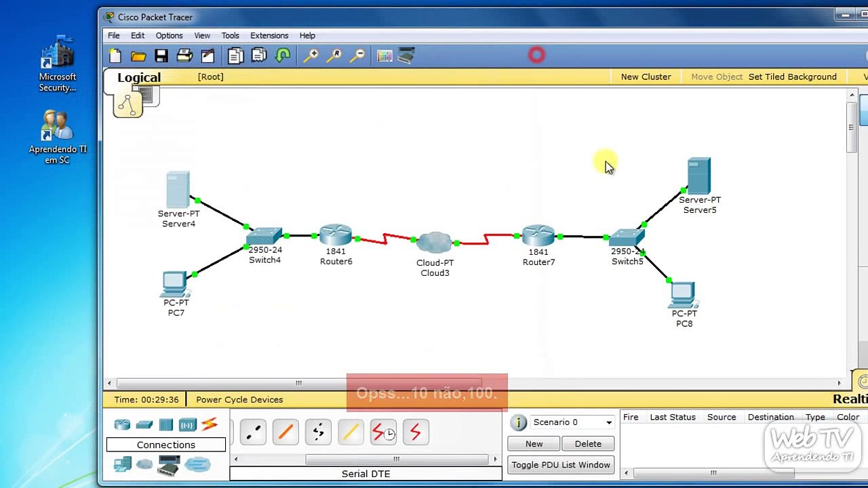Screen dimensions: 868x488
Task: Click the Delete scenario button
Action: (588, 444)
